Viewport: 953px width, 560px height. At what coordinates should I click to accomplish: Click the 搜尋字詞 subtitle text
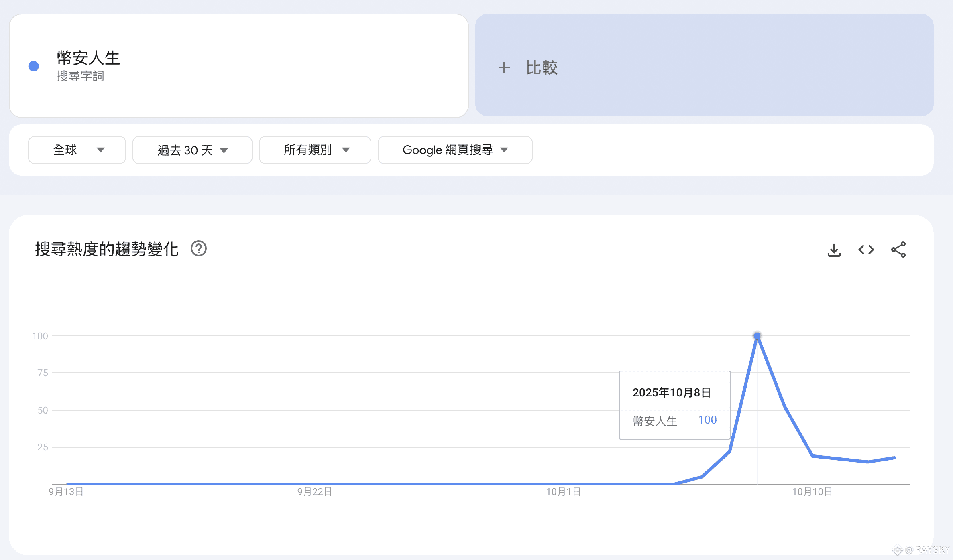tap(80, 76)
